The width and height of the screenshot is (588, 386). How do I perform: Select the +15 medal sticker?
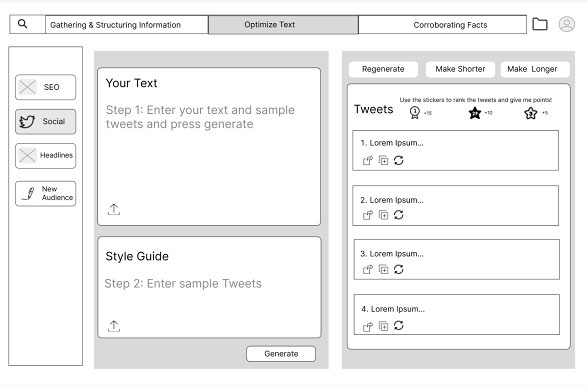pyautogui.click(x=415, y=113)
